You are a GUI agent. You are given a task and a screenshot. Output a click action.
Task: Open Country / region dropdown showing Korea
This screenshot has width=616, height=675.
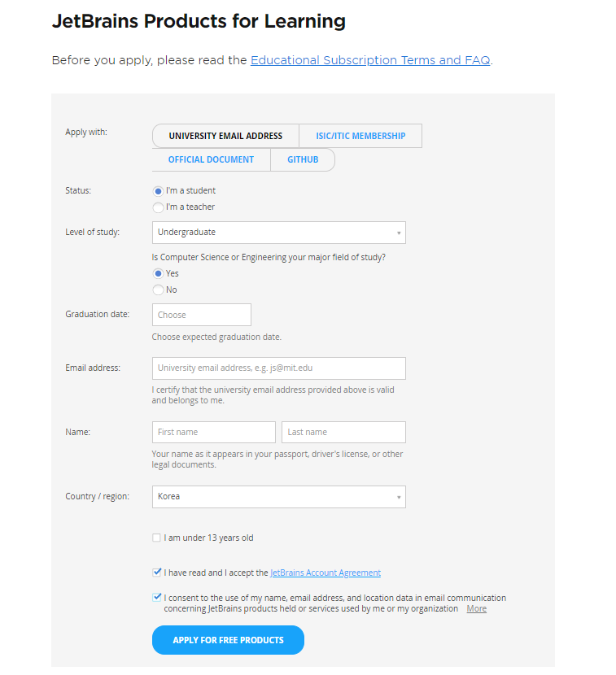[279, 497]
